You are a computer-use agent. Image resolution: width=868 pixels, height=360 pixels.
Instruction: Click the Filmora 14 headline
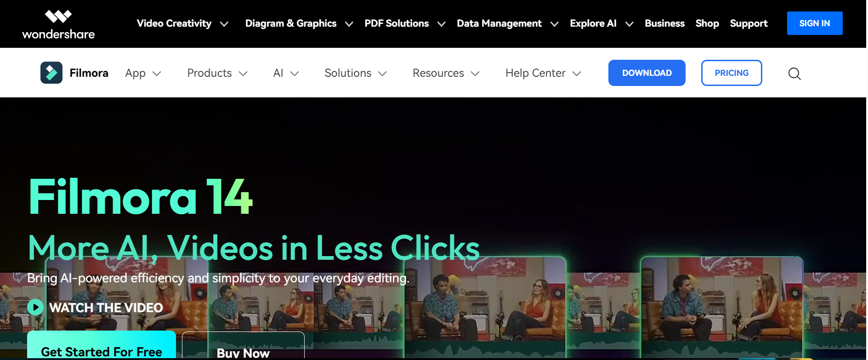tap(141, 197)
